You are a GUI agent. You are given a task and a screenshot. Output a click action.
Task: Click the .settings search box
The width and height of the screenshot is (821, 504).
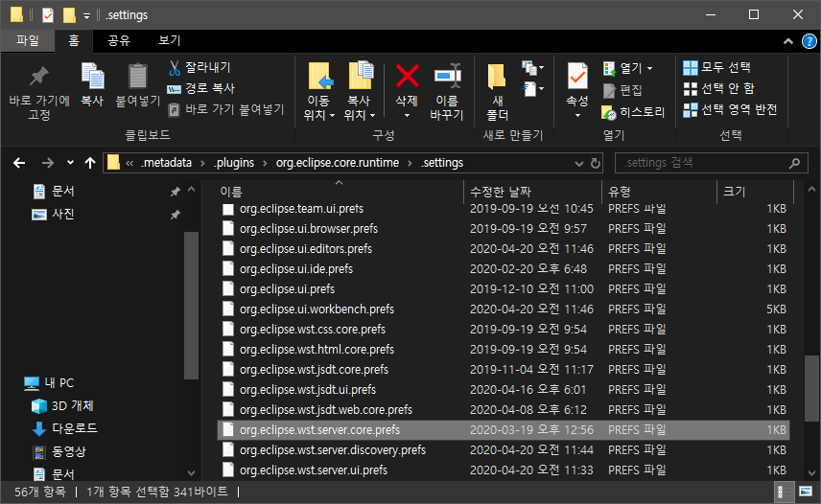[711, 163]
